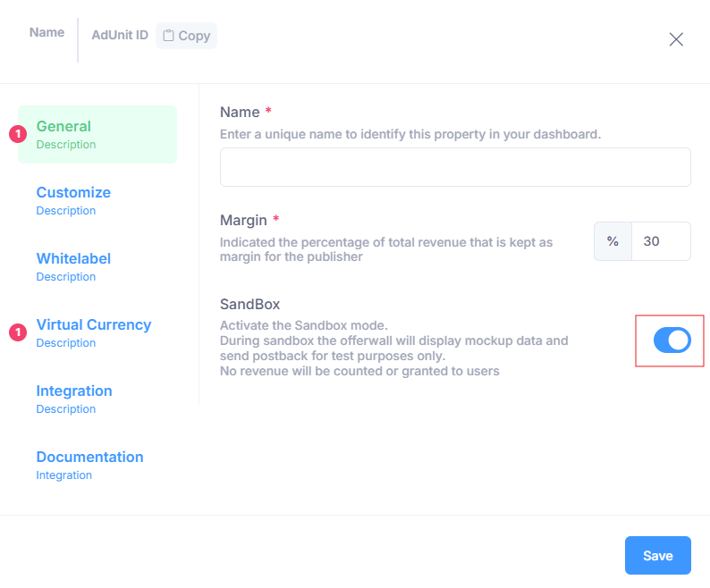Click the Margin field label

[244, 220]
